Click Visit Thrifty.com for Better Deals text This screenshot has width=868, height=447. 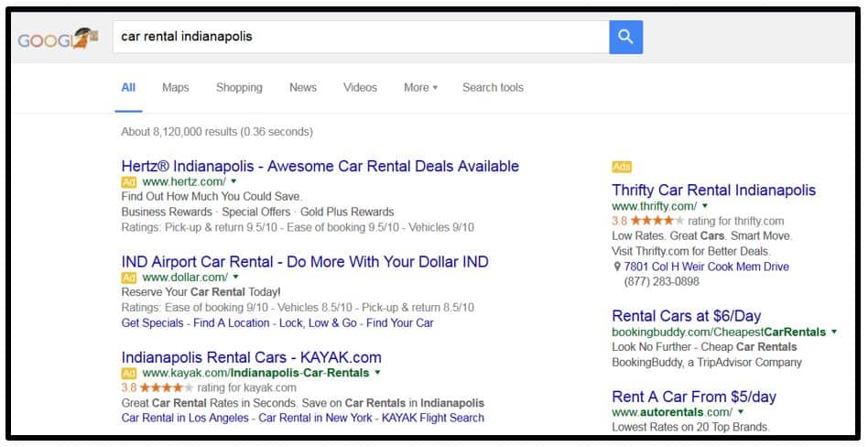click(691, 251)
